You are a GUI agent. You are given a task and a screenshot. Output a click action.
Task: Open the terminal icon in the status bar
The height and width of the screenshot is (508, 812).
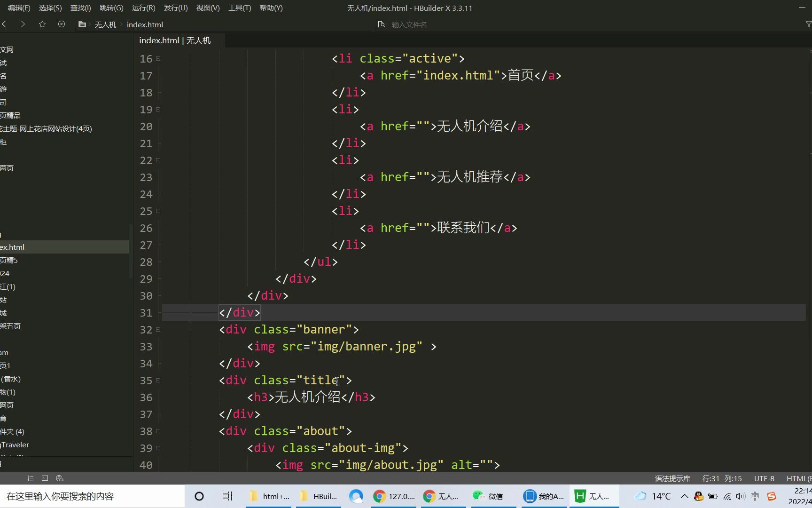click(x=45, y=478)
